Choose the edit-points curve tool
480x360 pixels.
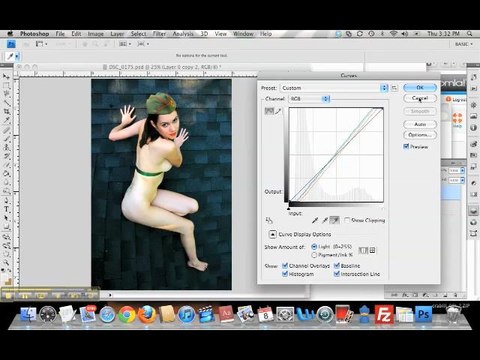pyautogui.click(x=269, y=111)
